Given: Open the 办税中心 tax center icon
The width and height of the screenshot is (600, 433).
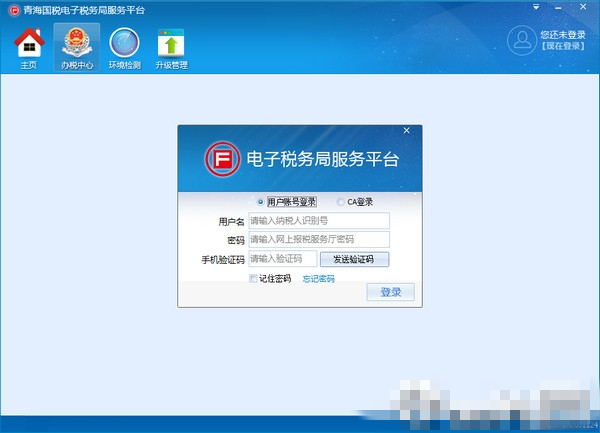Looking at the screenshot, I should point(77,48).
